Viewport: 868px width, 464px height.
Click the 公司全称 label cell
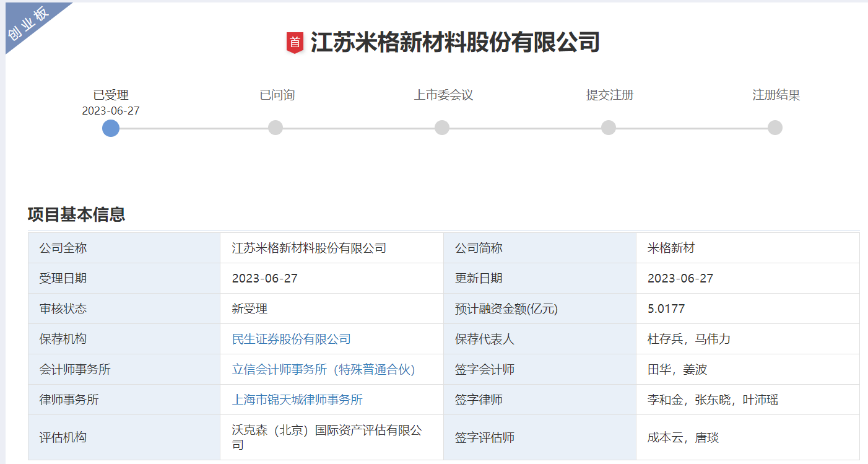[x=124, y=248]
